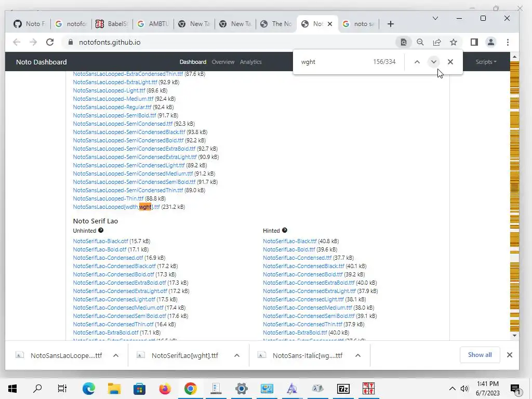Jump to previous find result arrow

click(417, 62)
